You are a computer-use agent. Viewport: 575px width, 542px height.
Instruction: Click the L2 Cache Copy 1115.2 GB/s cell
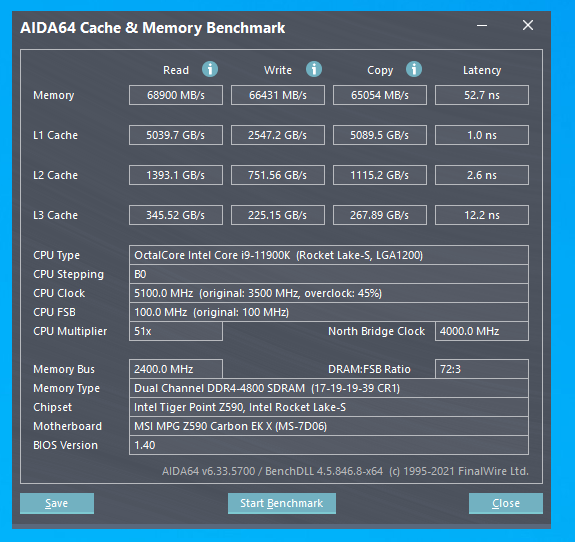coord(380,175)
